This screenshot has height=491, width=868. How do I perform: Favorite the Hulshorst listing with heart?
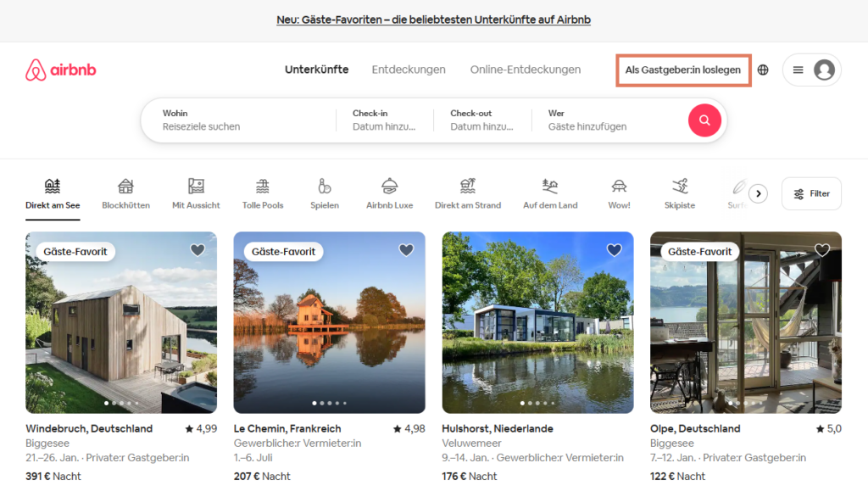(614, 250)
